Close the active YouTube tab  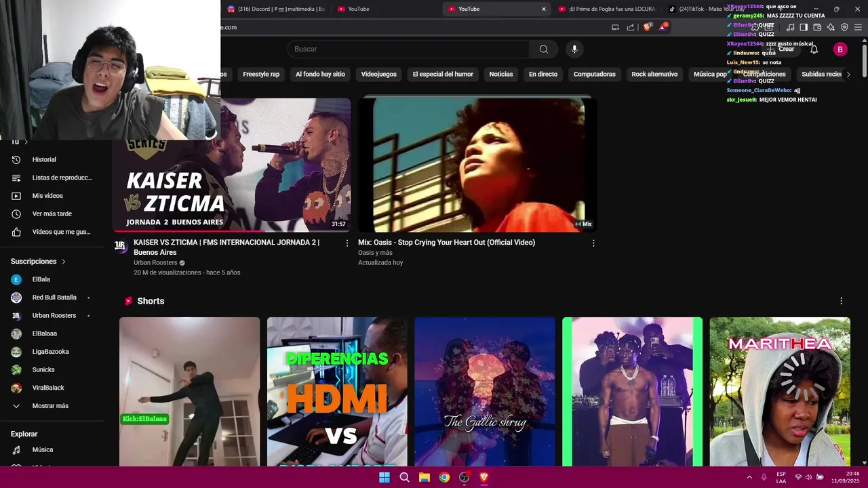click(543, 9)
